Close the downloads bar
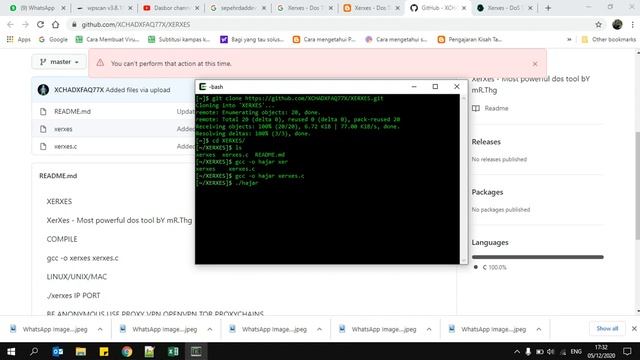 point(634,329)
